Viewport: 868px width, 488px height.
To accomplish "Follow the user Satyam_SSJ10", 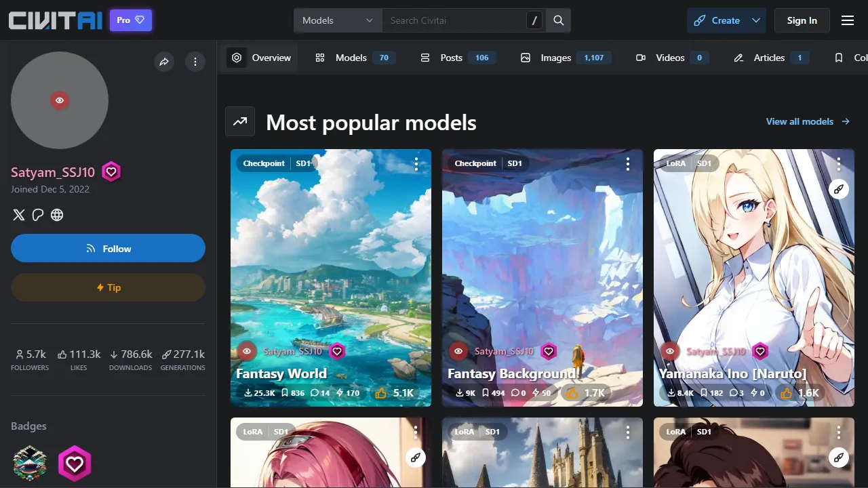I will 108,248.
